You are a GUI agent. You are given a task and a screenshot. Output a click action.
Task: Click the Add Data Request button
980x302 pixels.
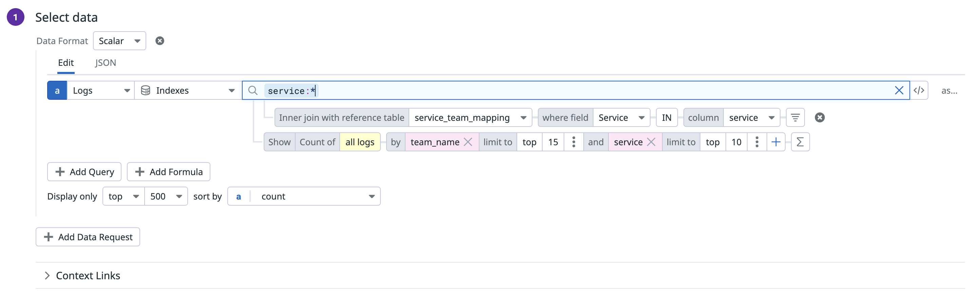pos(88,237)
